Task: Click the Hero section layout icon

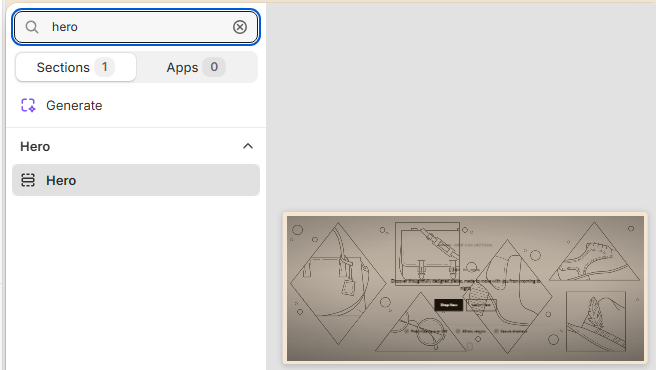Action: [x=28, y=180]
